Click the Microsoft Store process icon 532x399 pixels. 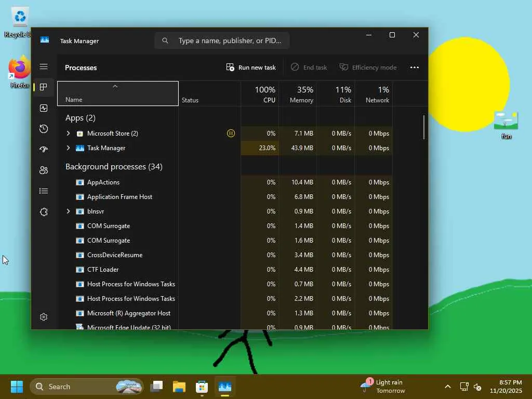(x=79, y=134)
